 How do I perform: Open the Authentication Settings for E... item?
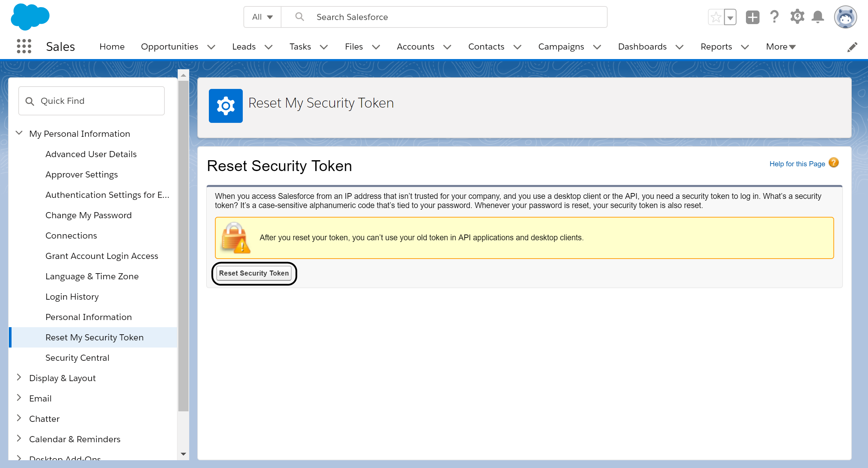click(107, 195)
